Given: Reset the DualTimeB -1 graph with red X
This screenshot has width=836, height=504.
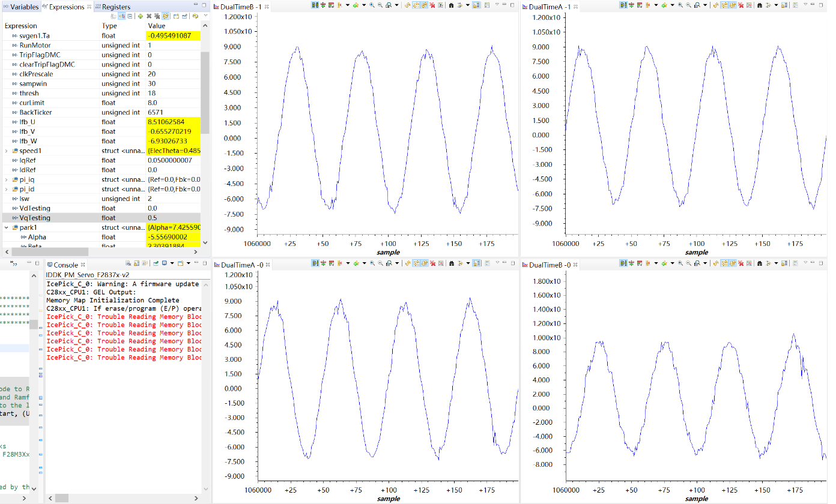Looking at the screenshot, I should tap(433, 5).
